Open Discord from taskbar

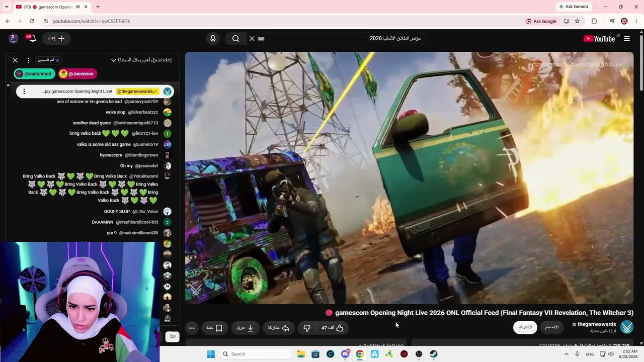(345, 354)
